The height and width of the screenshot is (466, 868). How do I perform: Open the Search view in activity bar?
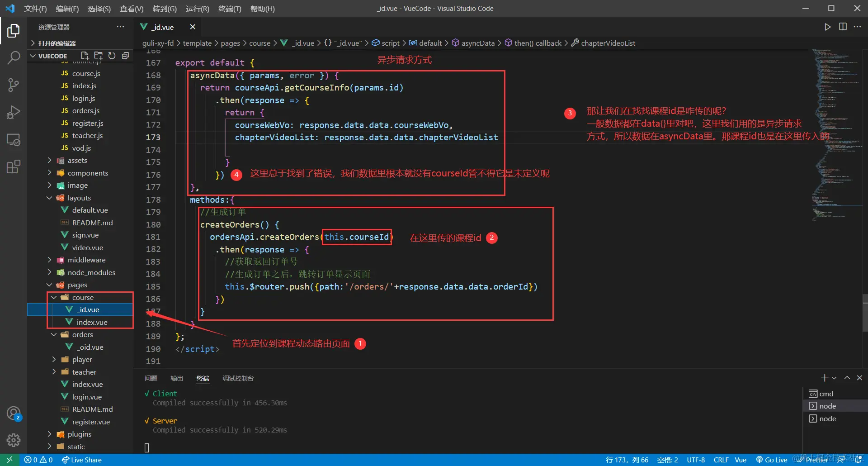click(x=14, y=58)
